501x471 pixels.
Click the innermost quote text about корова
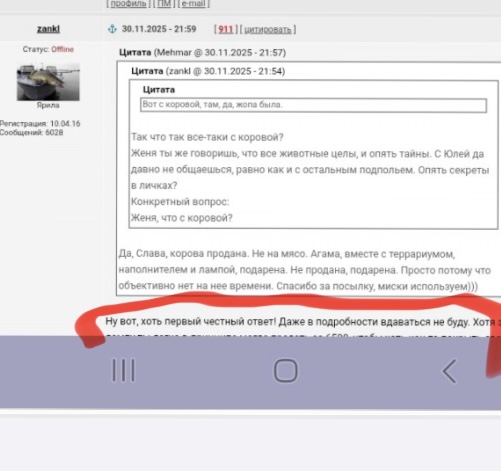pyautogui.click(x=213, y=105)
